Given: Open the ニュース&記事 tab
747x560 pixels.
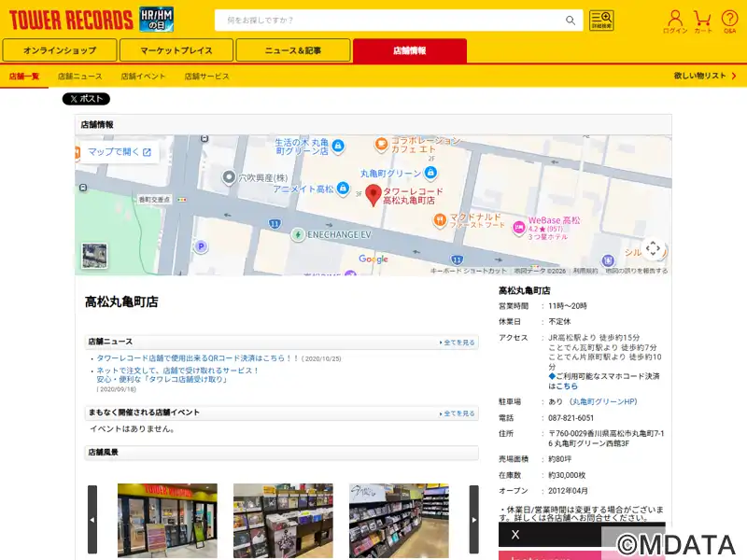Looking at the screenshot, I should point(293,50).
